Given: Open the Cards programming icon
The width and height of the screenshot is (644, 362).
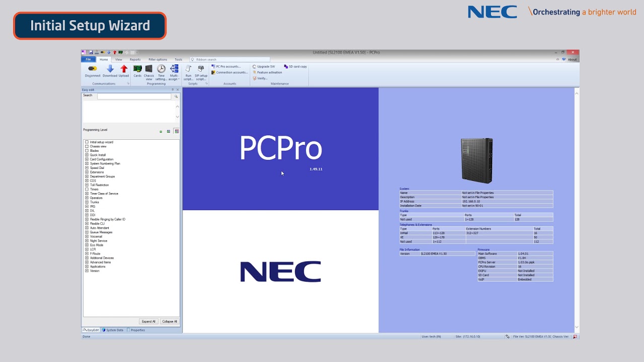Looking at the screenshot, I should coord(137,69).
